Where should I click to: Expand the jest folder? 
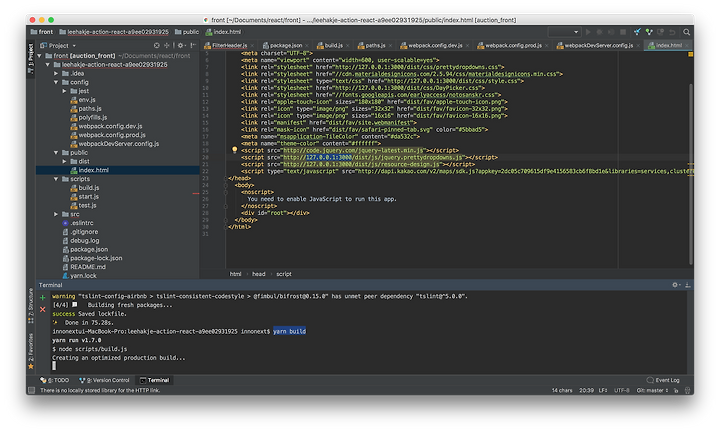(x=64, y=91)
